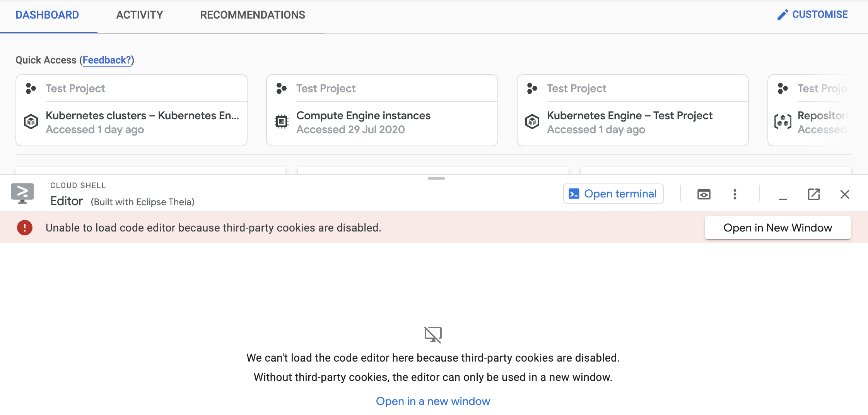The height and width of the screenshot is (415, 868).
Task: Click the Test Project hexagon icon
Action: click(30, 88)
